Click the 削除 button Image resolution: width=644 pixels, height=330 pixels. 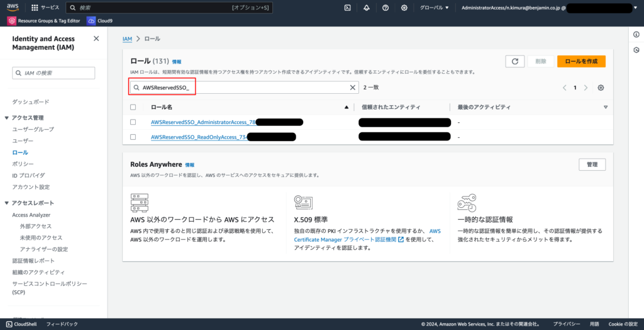tap(541, 61)
